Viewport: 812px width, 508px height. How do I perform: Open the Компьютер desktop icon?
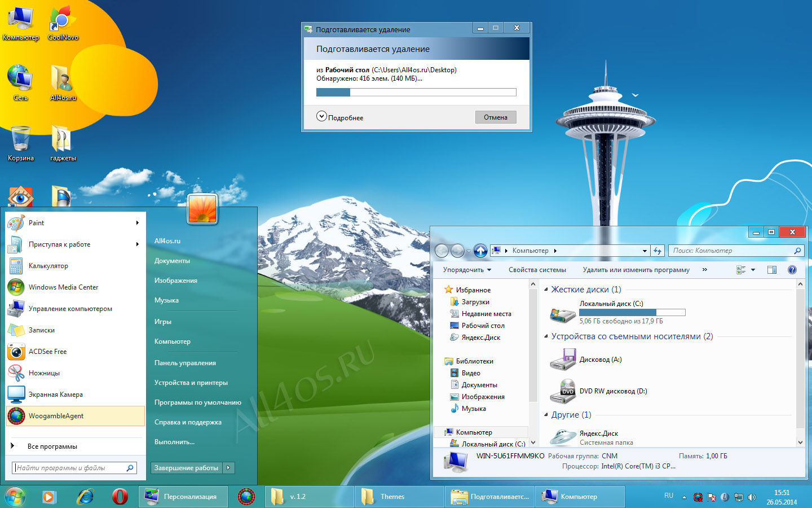[21, 24]
